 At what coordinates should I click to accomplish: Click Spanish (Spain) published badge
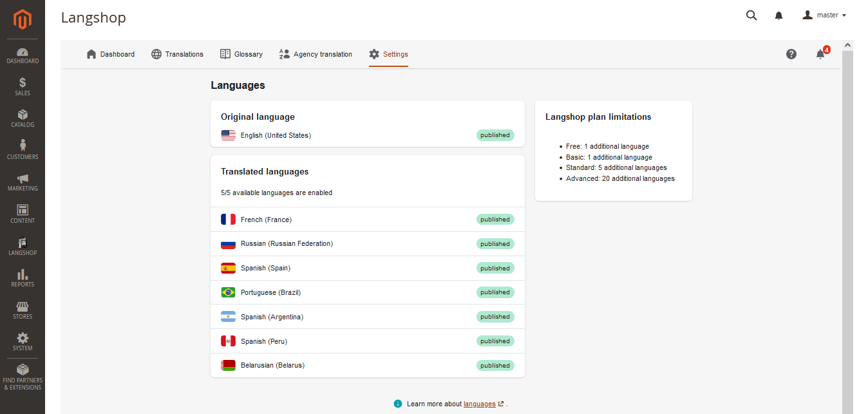click(x=495, y=268)
